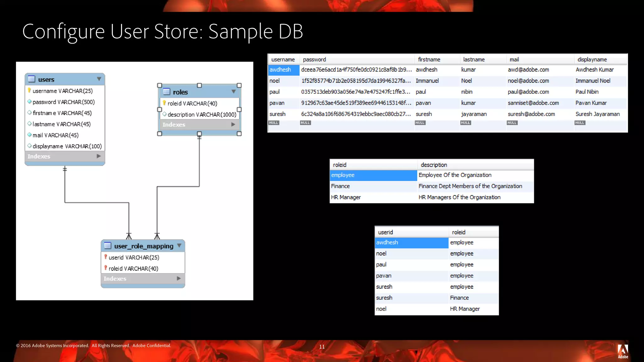Click the username primary key icon
This screenshot has height=362, width=644.
29,90
